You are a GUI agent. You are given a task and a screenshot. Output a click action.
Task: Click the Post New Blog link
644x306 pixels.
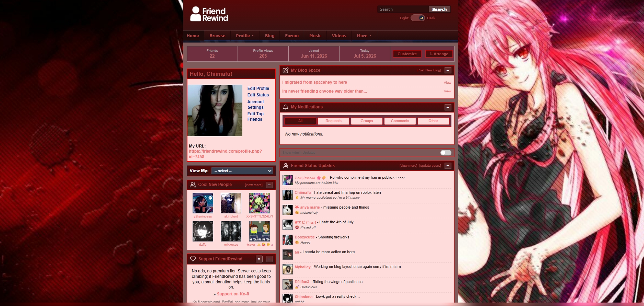[429, 70]
